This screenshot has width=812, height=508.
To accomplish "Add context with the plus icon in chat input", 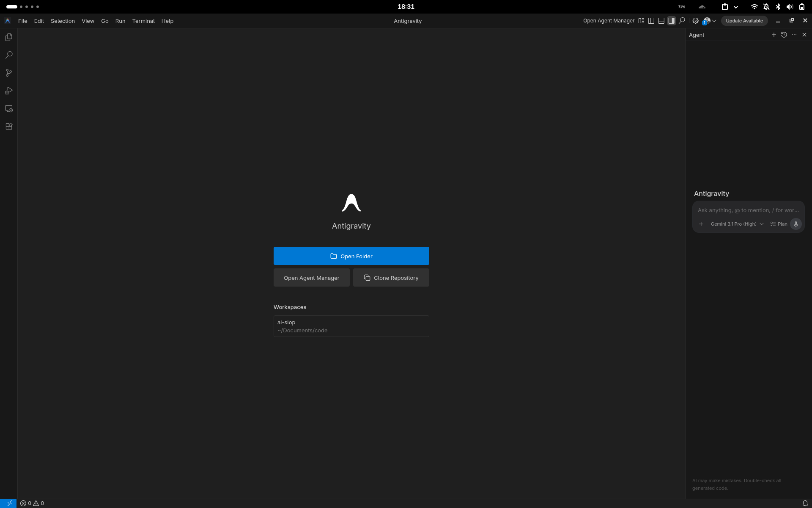I will pyautogui.click(x=701, y=224).
